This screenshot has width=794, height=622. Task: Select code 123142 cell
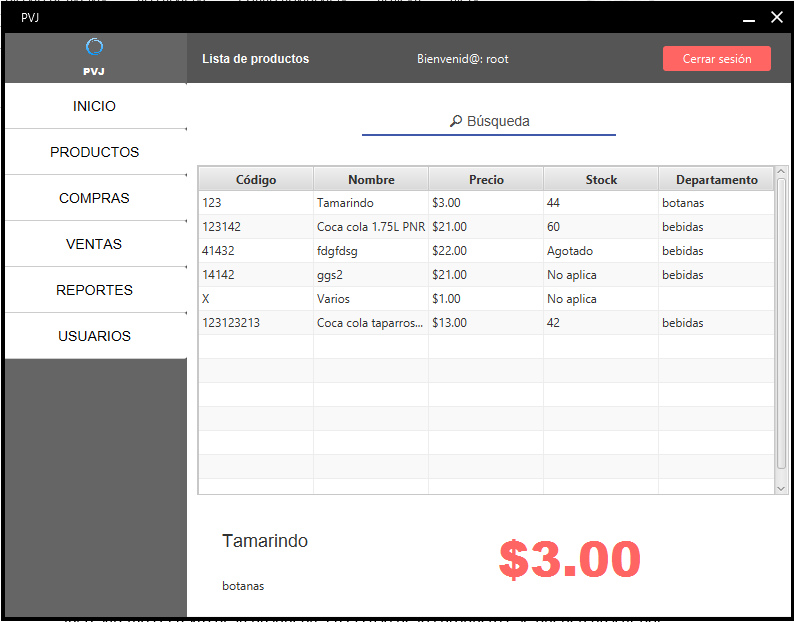click(x=256, y=226)
